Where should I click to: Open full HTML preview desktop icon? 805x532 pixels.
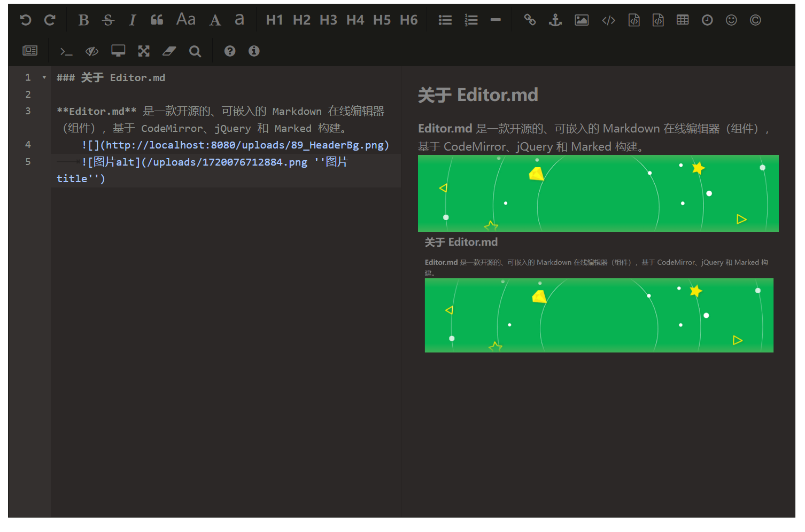(118, 51)
